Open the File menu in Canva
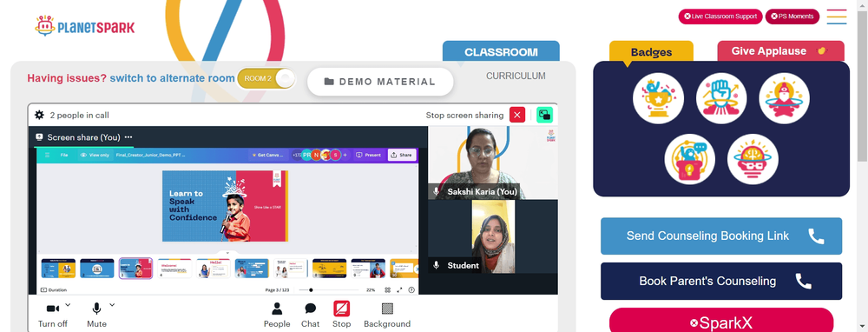Viewport: 868px width, 332px height. [x=64, y=156]
